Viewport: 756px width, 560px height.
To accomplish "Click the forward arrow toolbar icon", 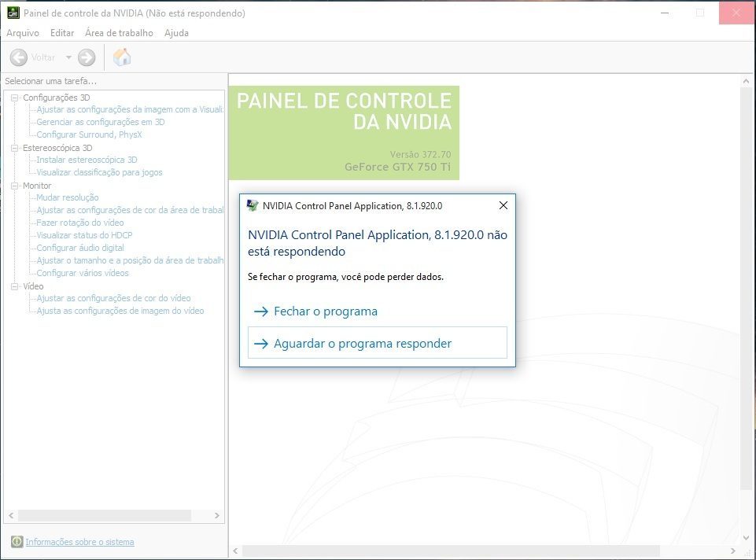I will point(87,57).
